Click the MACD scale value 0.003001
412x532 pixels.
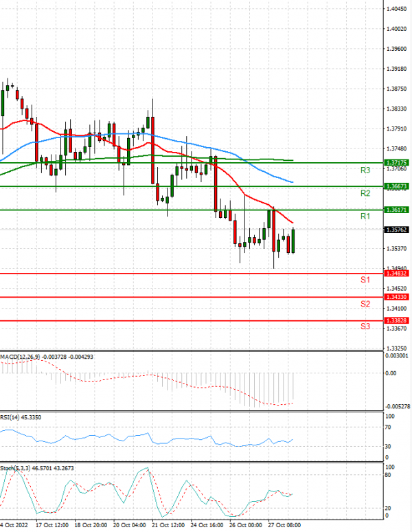(397, 355)
